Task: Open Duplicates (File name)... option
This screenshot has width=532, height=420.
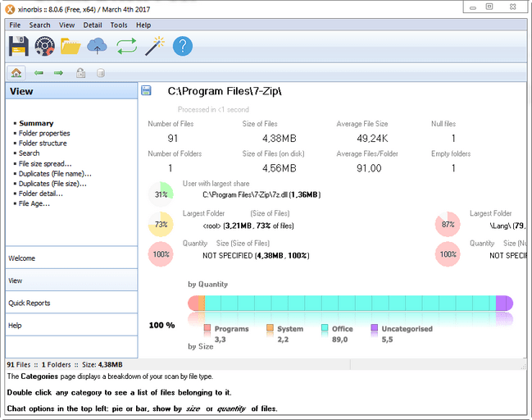Action: pos(55,174)
